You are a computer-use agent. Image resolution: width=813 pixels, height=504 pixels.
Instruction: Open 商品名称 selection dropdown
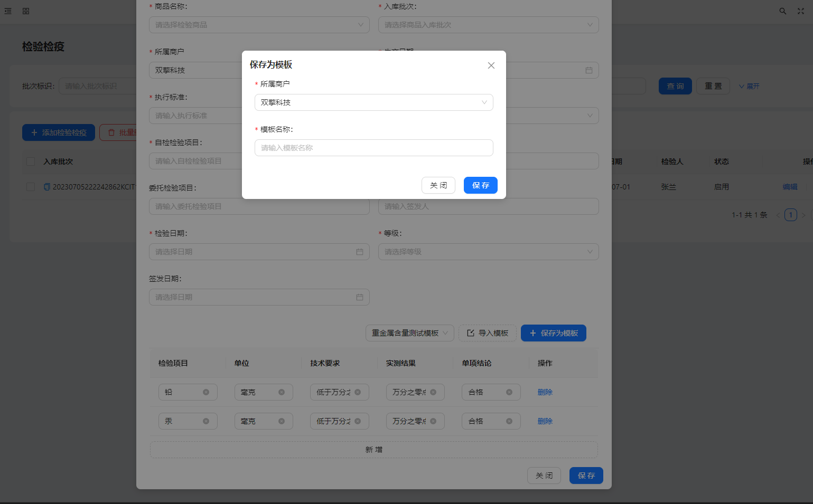pos(259,25)
